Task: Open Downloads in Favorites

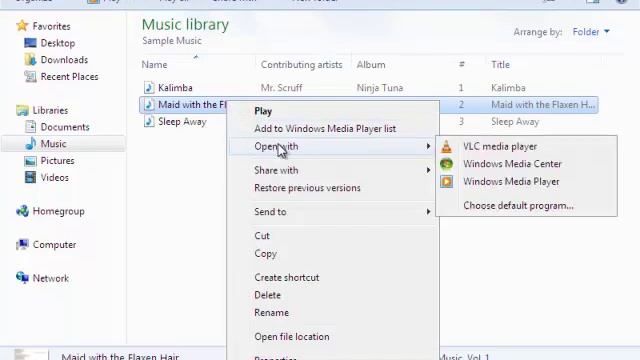Action: (64, 60)
